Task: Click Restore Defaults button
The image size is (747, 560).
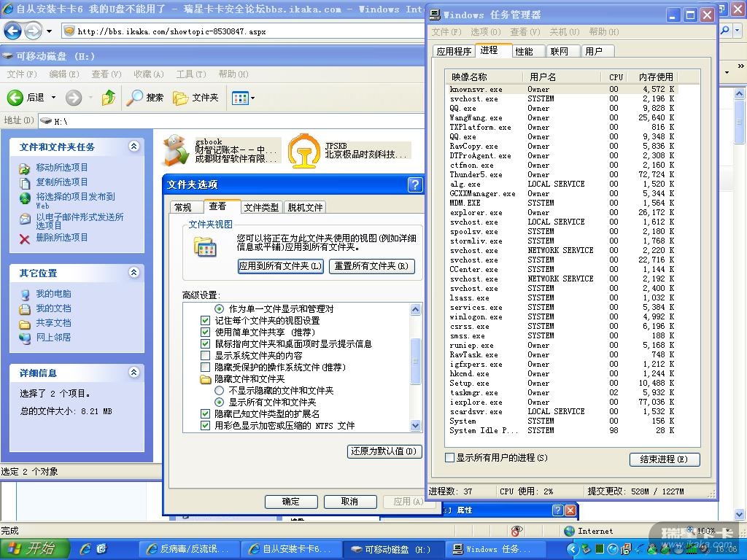Action: click(x=384, y=451)
